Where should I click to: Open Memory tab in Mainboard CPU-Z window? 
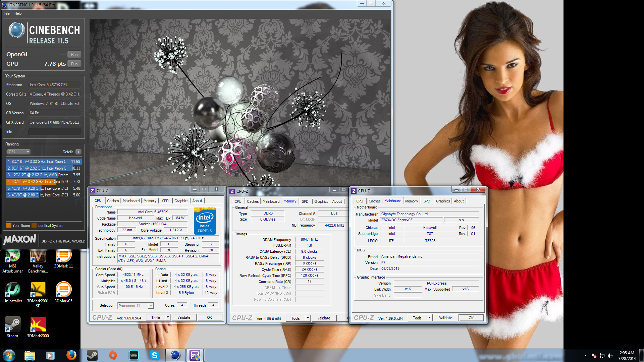(412, 201)
